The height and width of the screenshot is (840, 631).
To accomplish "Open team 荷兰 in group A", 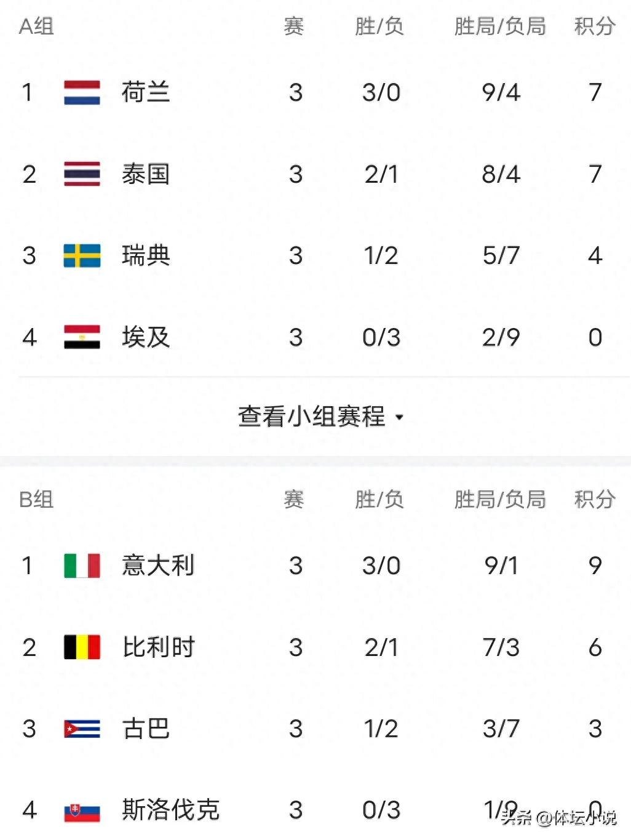I will coord(146,92).
